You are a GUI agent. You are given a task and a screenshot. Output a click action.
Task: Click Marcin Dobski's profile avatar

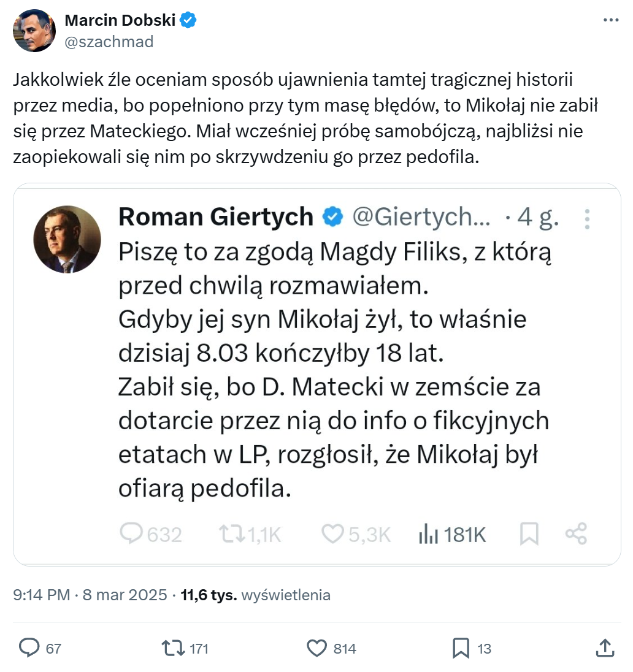pos(34,31)
